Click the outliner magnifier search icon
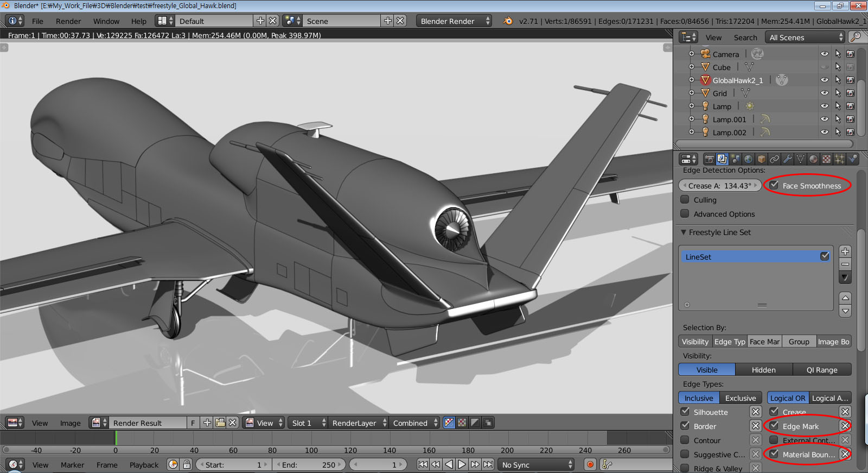 [856, 37]
